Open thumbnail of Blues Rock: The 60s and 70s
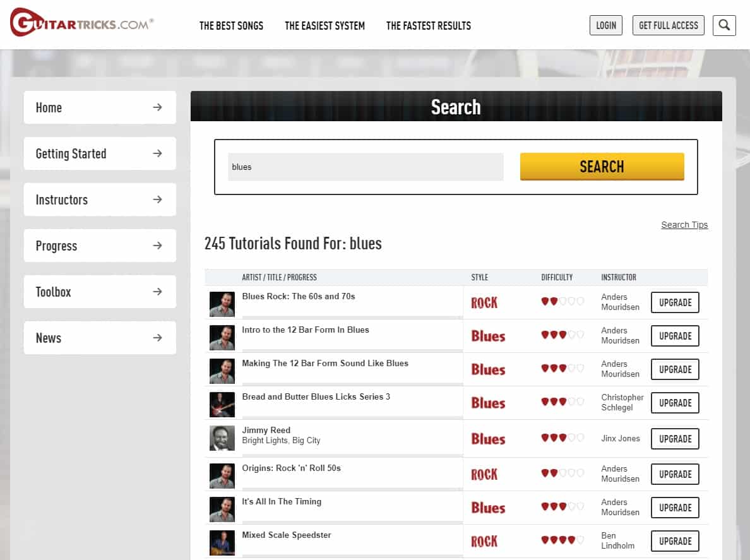 (222, 304)
